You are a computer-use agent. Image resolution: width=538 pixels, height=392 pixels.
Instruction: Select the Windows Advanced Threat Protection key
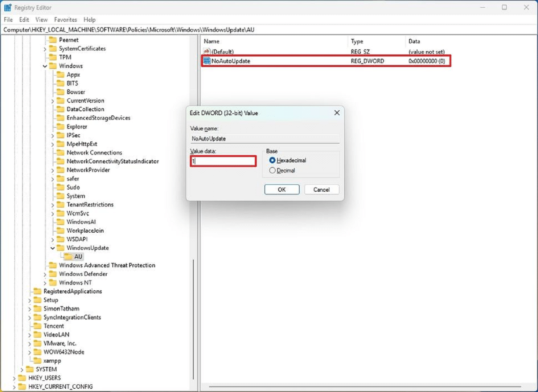click(107, 265)
